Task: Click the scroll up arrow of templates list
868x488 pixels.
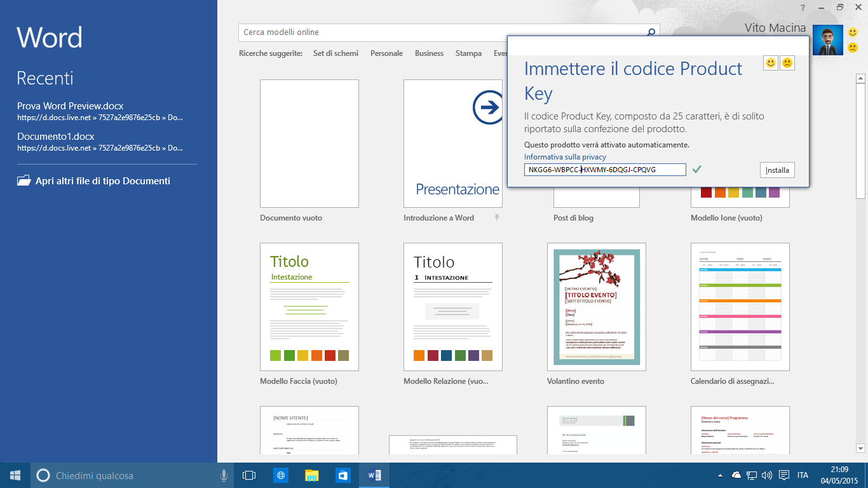Action: 860,79
